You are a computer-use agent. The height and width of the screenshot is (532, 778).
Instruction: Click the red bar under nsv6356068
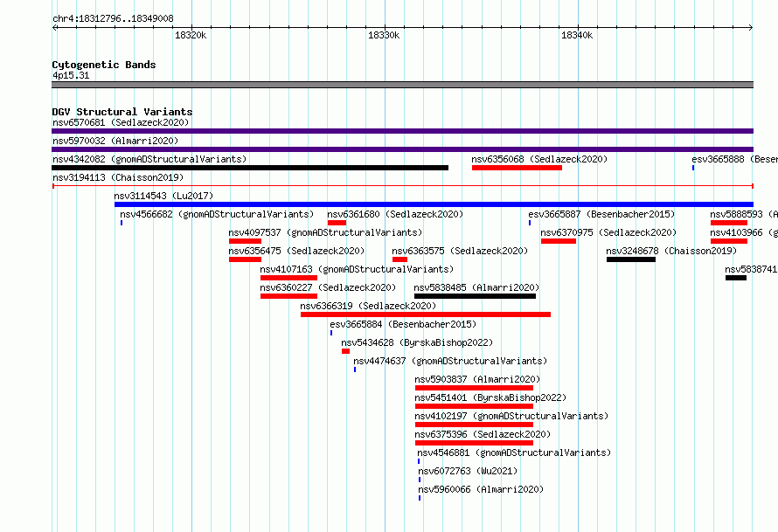point(517,168)
